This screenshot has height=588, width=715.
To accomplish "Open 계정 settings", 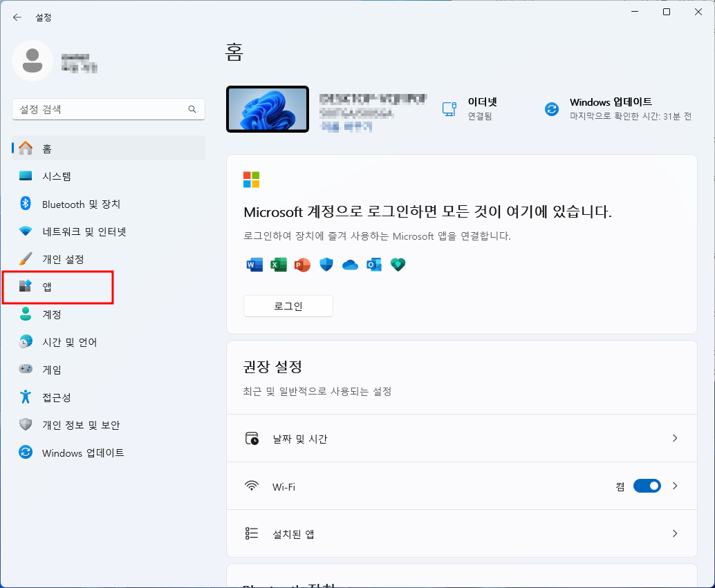I will click(x=109, y=314).
